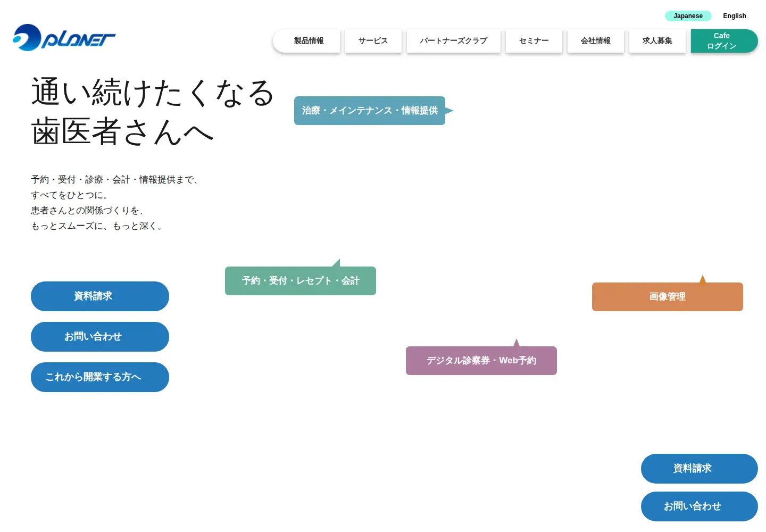Open the 求人募集 page
Image resolution: width=766 pixels, height=532 pixels.
click(657, 41)
